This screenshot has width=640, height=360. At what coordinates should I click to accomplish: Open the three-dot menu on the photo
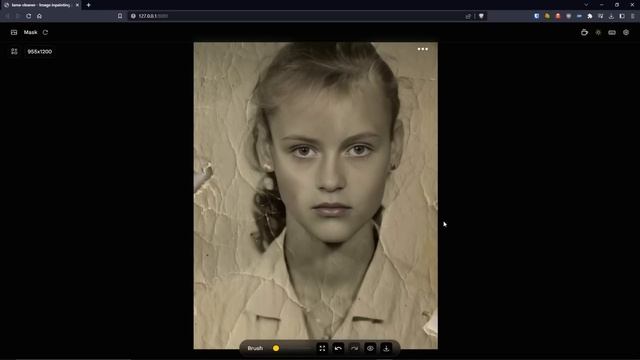(423, 49)
